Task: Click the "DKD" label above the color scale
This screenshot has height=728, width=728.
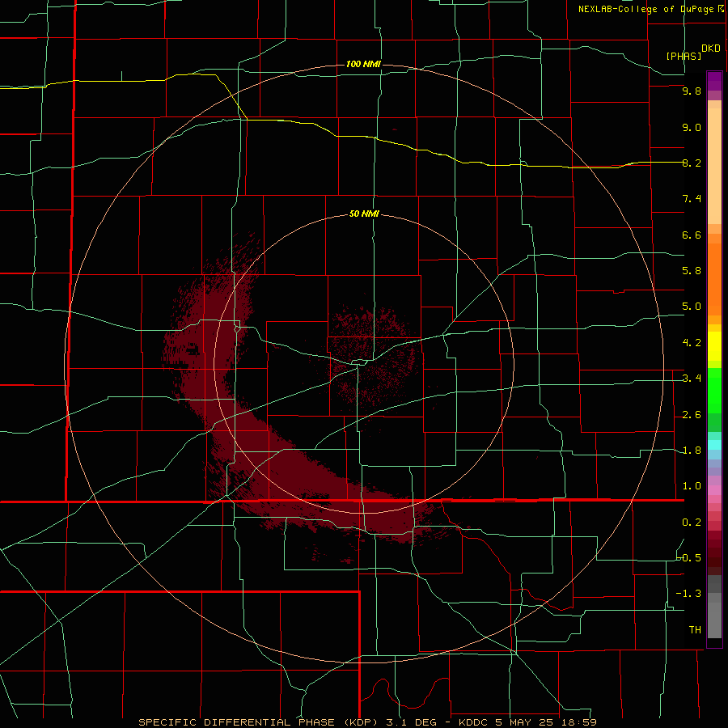Action: (711, 49)
